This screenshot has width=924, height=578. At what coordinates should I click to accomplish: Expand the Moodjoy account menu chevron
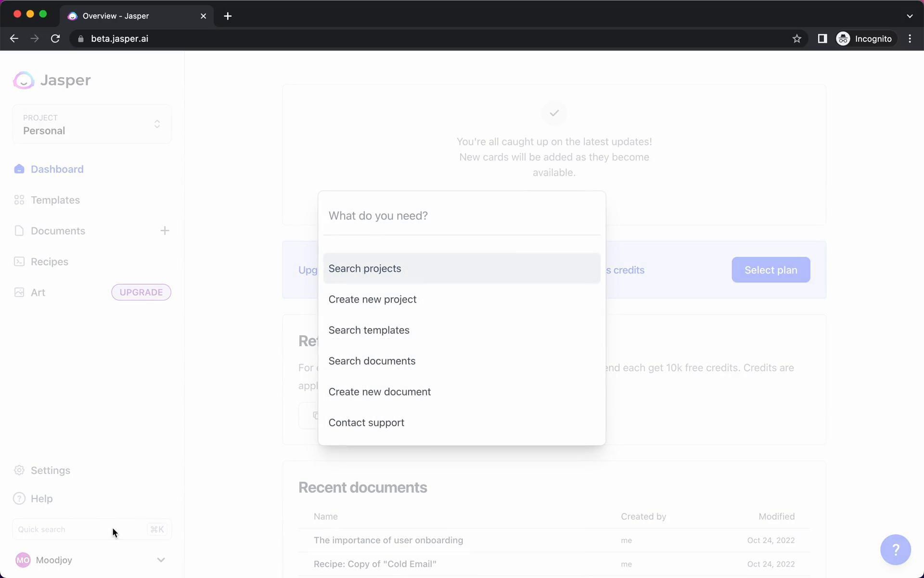click(161, 560)
